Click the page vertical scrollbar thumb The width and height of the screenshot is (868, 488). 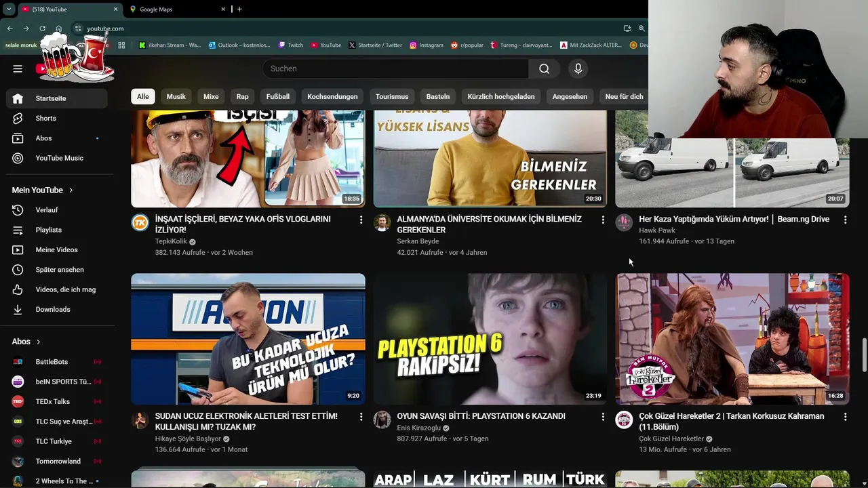pos(864,354)
